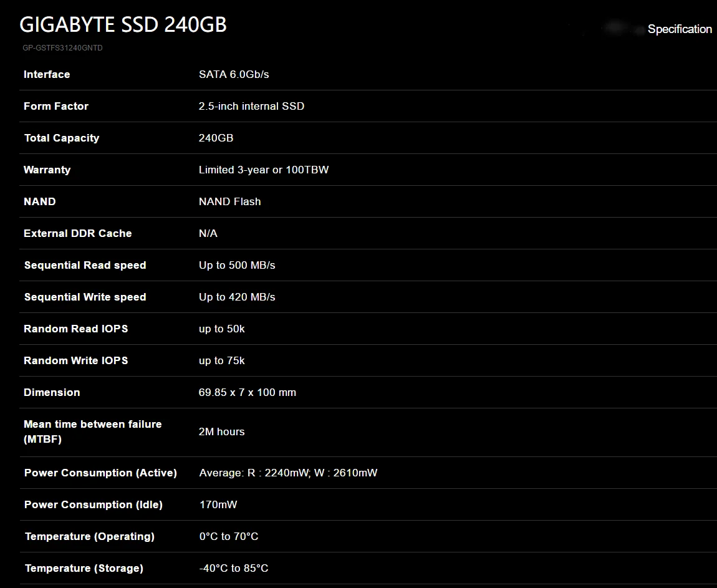Click the Sequential Write speed label
This screenshot has width=717, height=588.
pos(85,297)
